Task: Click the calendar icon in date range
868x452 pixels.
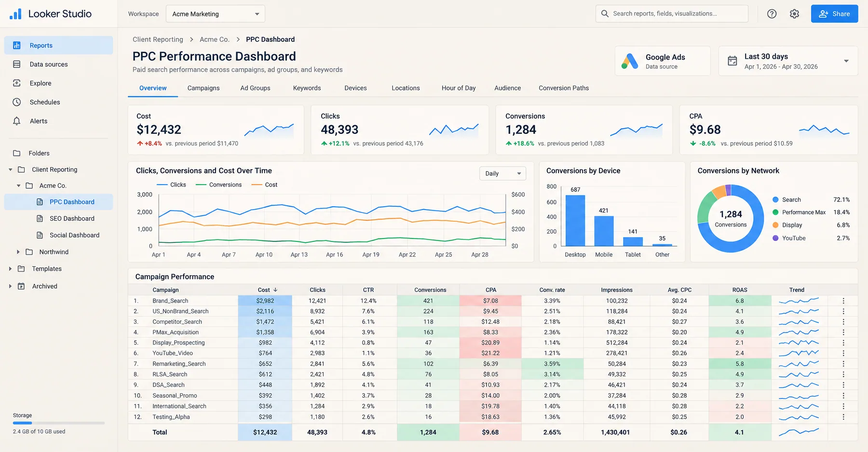Action: [x=732, y=61]
